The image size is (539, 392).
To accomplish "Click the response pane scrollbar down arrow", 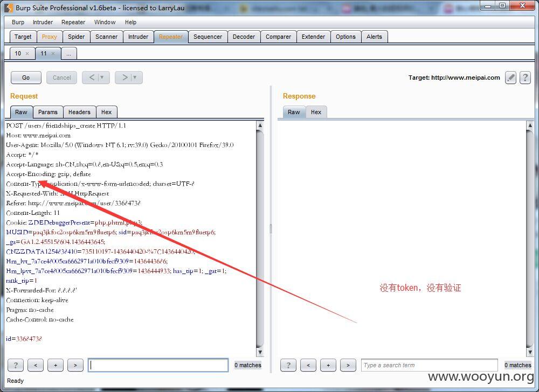I will [530, 352].
